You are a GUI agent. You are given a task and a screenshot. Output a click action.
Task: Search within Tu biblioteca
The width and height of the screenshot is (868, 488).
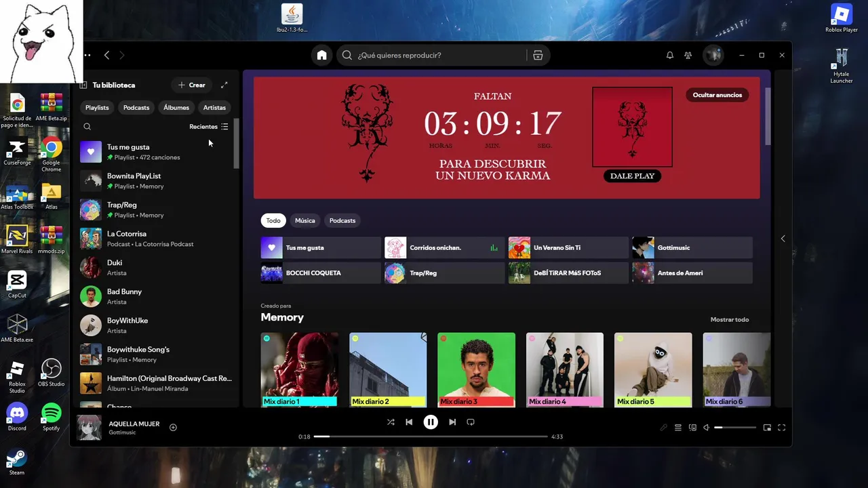point(87,126)
